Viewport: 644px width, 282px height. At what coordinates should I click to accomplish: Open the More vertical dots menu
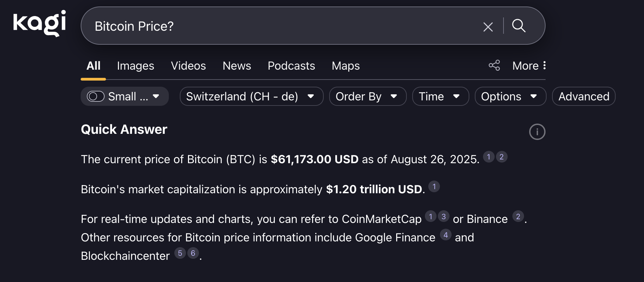(544, 65)
